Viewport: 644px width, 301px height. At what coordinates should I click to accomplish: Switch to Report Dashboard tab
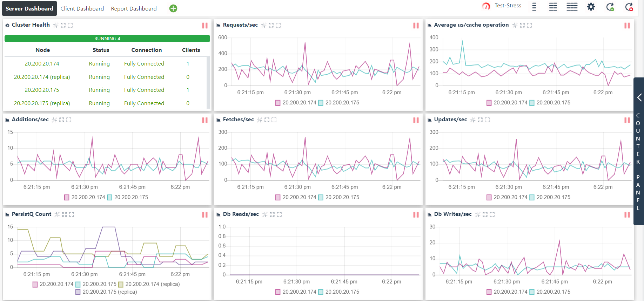click(x=134, y=8)
